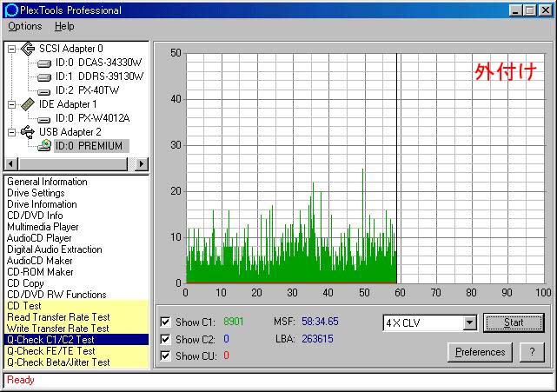Click the disc drive icon beside PREMIUM
The image size is (557, 392).
[x=44, y=145]
